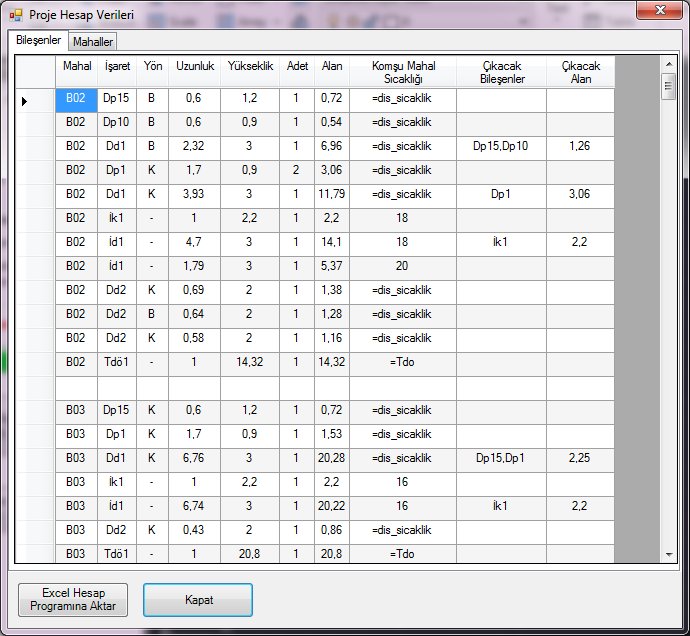
Task: Click the Komşu Mahal Sıcaklığı column header
Action: tap(403, 72)
